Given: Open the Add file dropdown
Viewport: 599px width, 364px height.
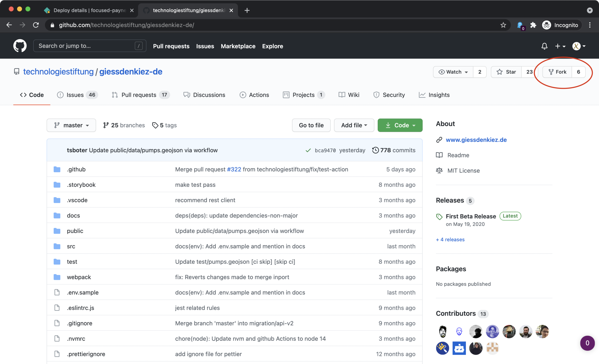Looking at the screenshot, I should click(354, 125).
